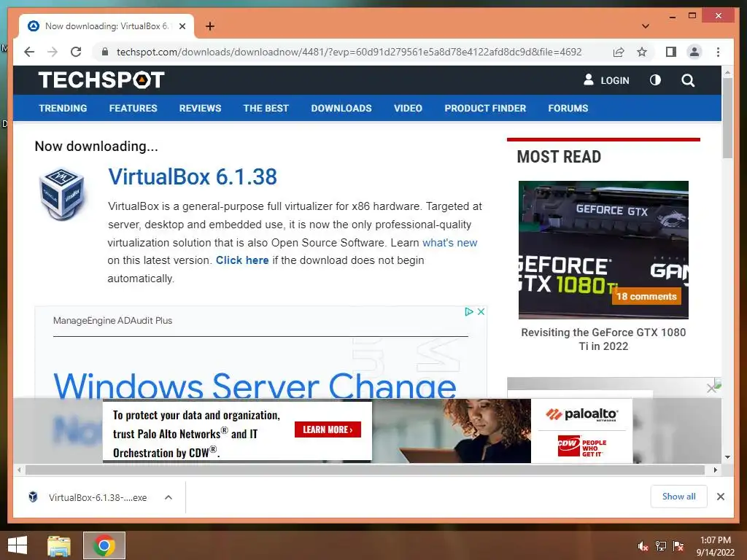Log in via the LOGIN link
Viewport: 747px width, 560px height.
606,80
